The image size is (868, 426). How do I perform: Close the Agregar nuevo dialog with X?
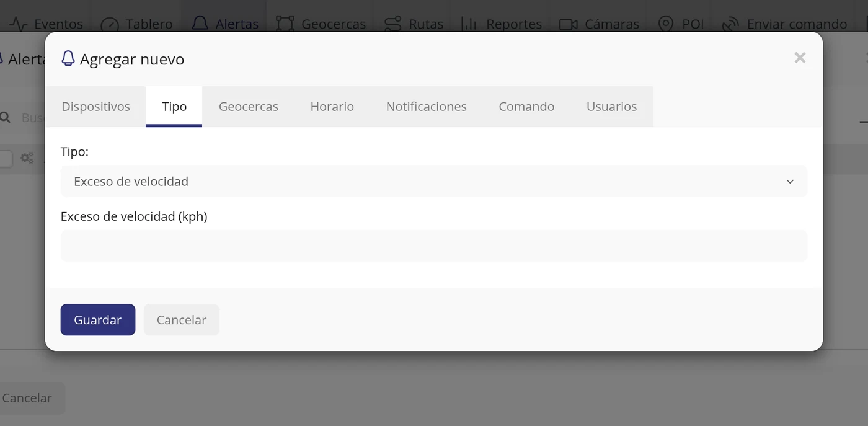(800, 58)
